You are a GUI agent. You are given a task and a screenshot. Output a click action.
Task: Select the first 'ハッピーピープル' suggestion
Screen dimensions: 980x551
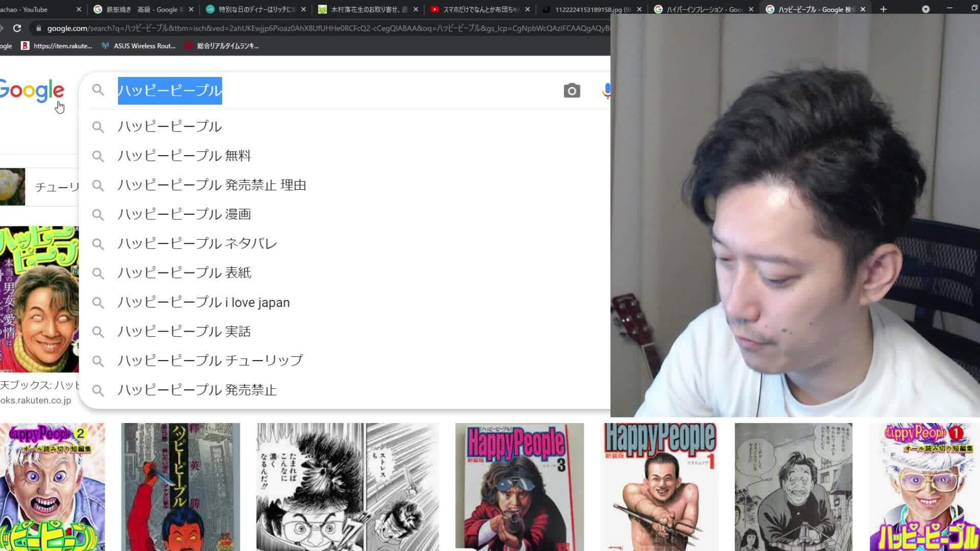345,127
